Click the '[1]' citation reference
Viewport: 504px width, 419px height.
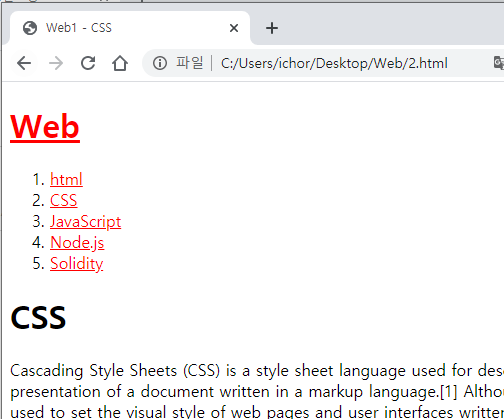point(448,392)
